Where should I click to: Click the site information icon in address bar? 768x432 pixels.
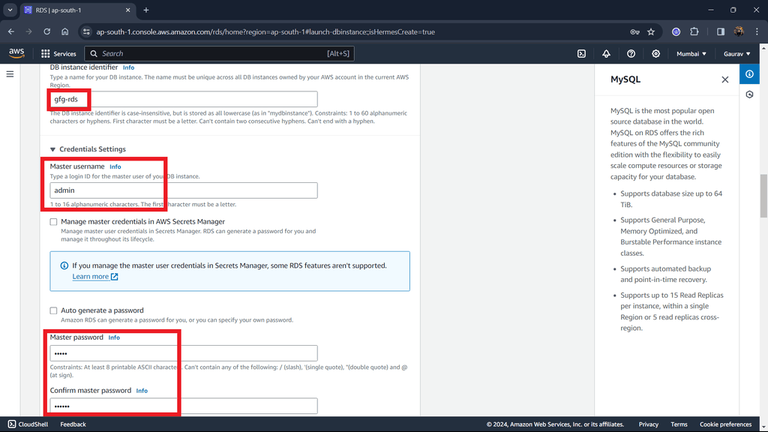point(86,32)
